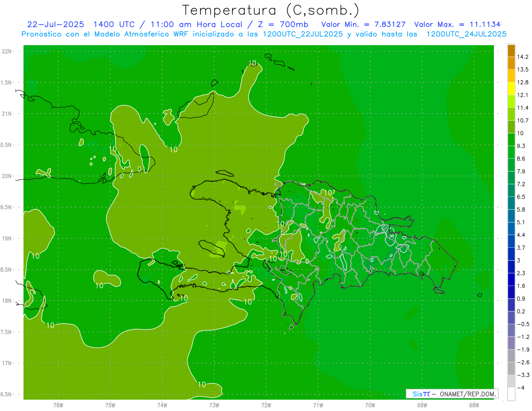Click the '13.5' colorbar label
532x411 pixels.
click(523, 70)
